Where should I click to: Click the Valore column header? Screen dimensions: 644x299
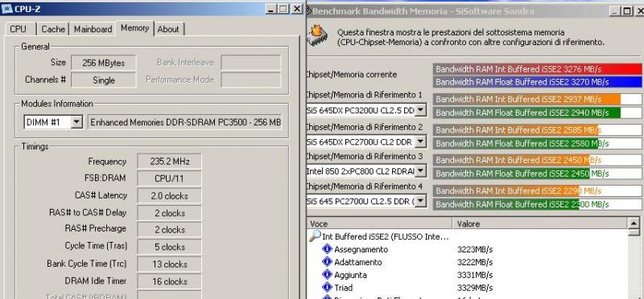pyautogui.click(x=539, y=223)
